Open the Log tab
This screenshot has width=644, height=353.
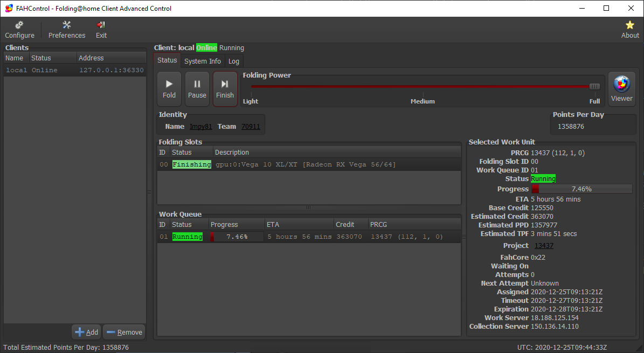pyautogui.click(x=234, y=61)
